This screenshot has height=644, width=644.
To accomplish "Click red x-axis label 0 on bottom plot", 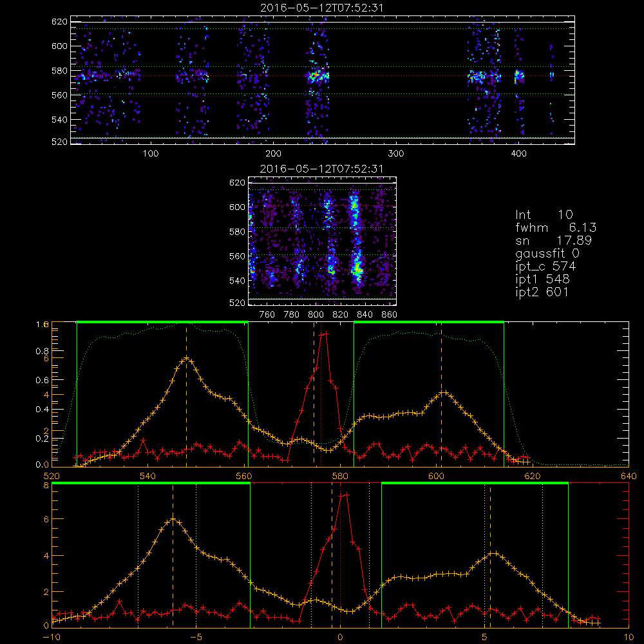I will pyautogui.click(x=340, y=638).
